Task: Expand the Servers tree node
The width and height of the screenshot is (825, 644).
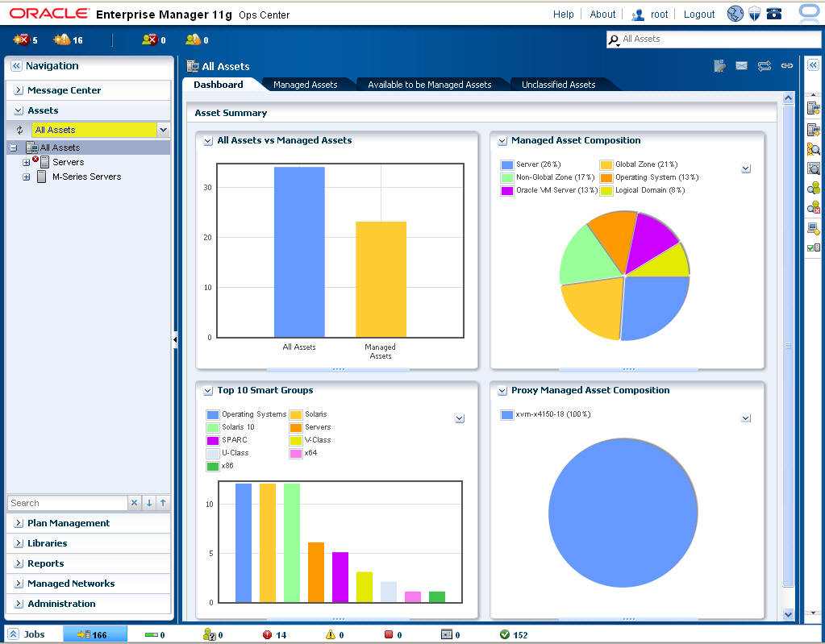Action: 26,163
